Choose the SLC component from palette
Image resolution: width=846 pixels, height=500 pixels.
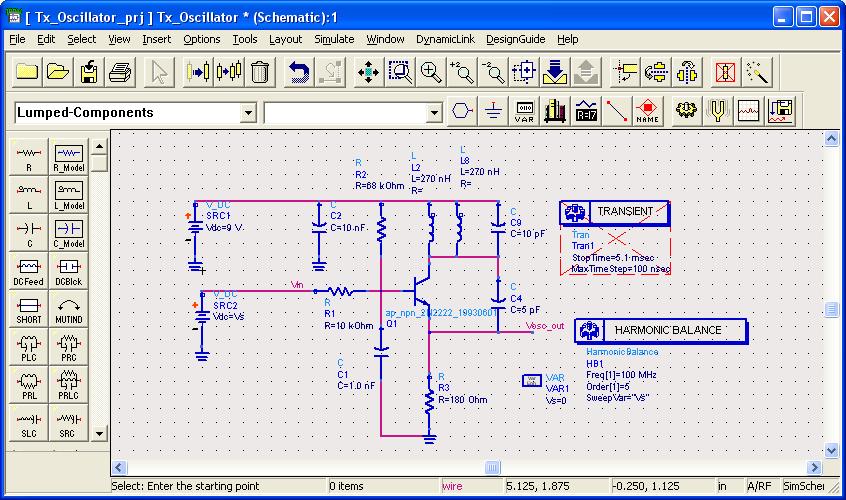[x=29, y=422]
